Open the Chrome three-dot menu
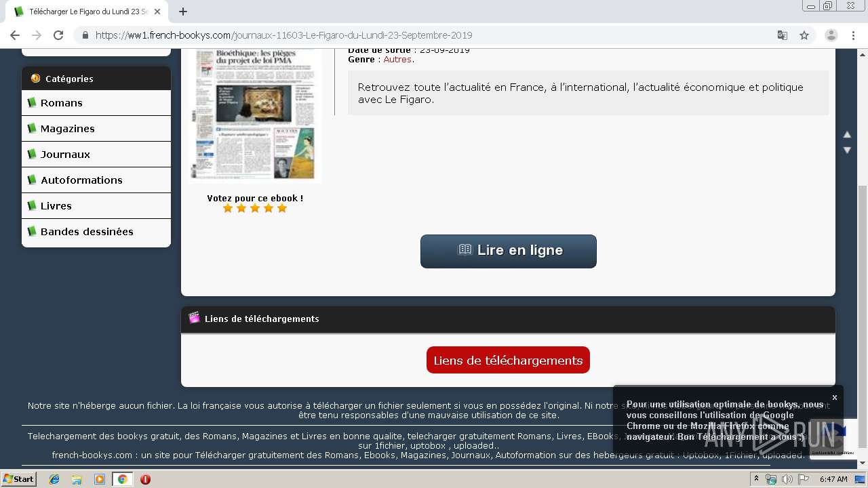This screenshot has height=488, width=868. point(854,35)
